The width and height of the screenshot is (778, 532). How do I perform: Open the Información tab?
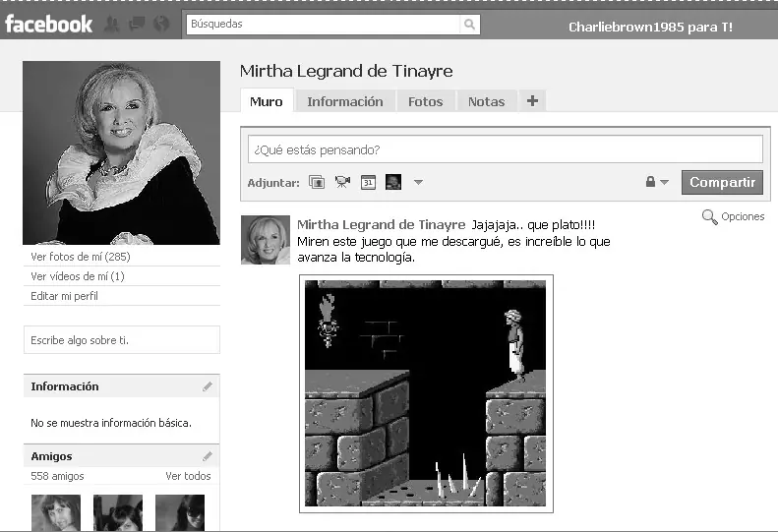pyautogui.click(x=345, y=101)
